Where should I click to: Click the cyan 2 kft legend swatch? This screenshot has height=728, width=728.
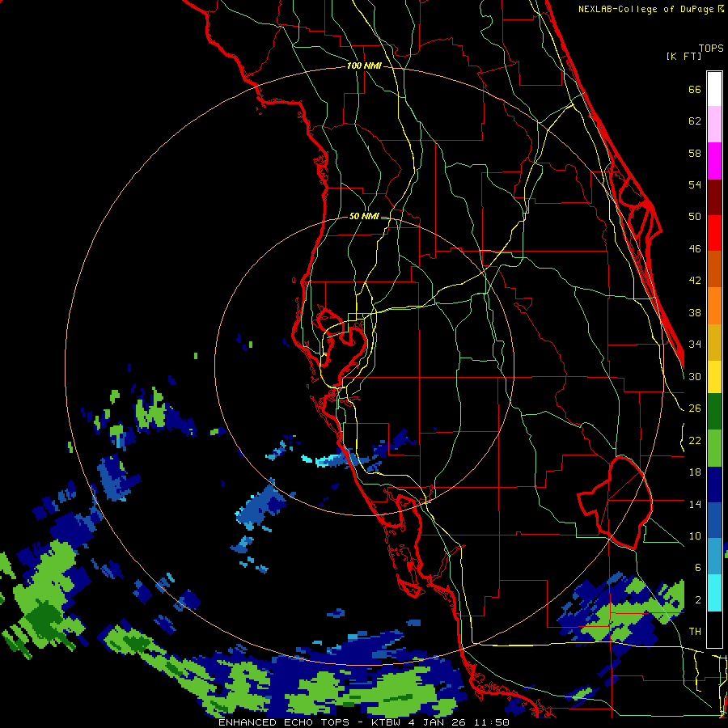[714, 593]
